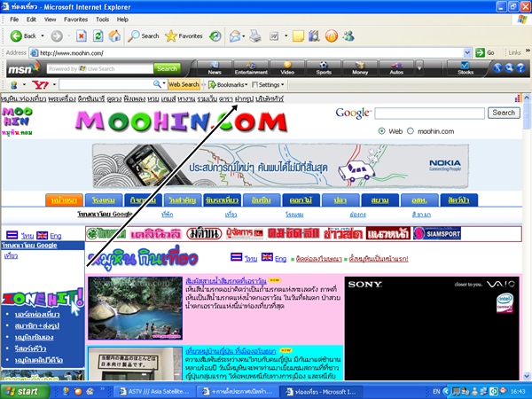Click the Windows Start button

[x=24, y=390]
